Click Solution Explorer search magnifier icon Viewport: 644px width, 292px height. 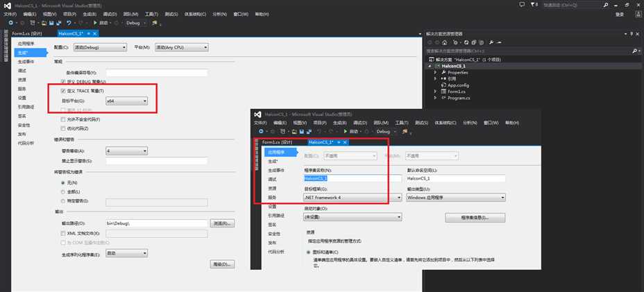click(634, 51)
